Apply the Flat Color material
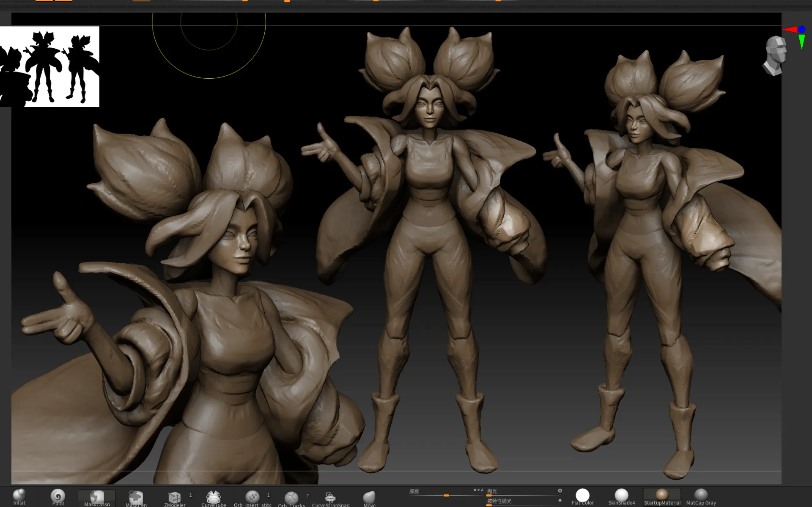The image size is (812, 507). click(582, 496)
